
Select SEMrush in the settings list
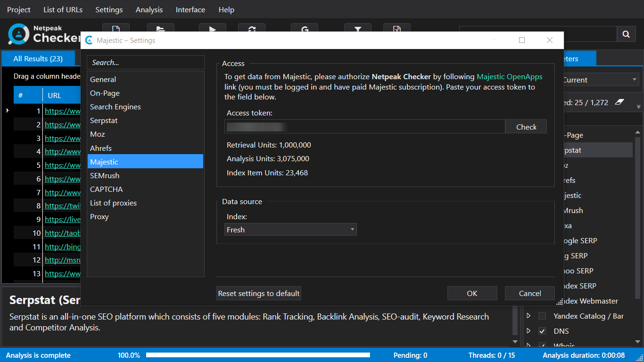tap(105, 175)
